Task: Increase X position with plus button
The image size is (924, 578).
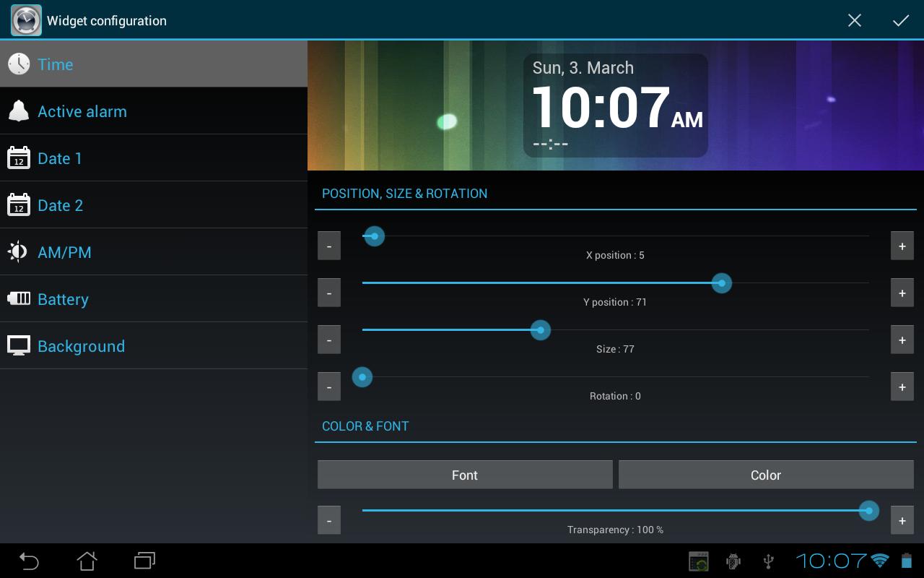Action: coord(902,246)
